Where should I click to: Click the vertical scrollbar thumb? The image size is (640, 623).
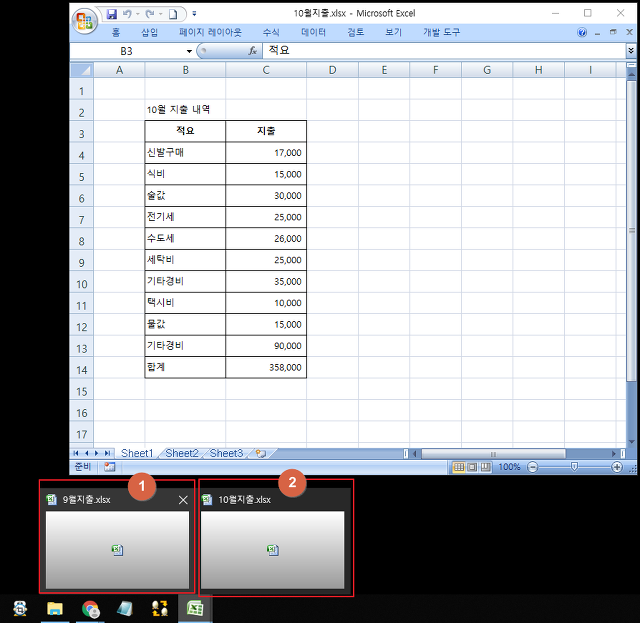631,231
